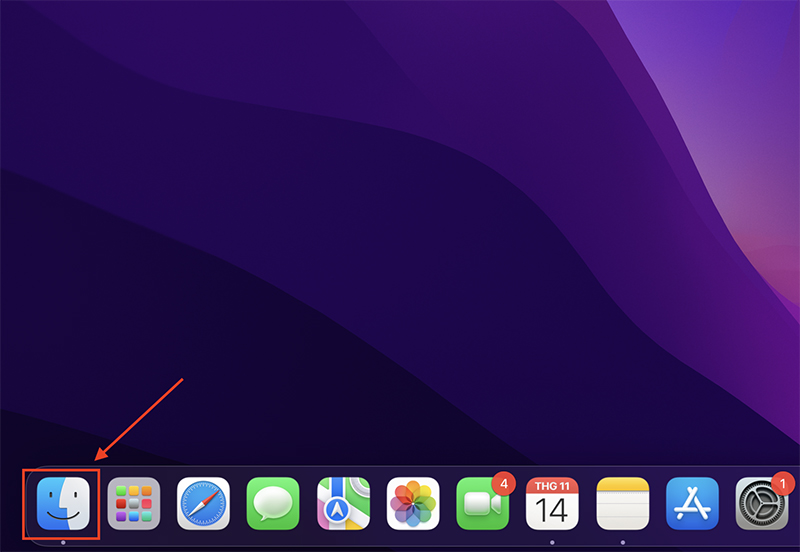Image resolution: width=800 pixels, height=552 pixels.
Task: Launch Safari compass icon
Action: point(203,504)
